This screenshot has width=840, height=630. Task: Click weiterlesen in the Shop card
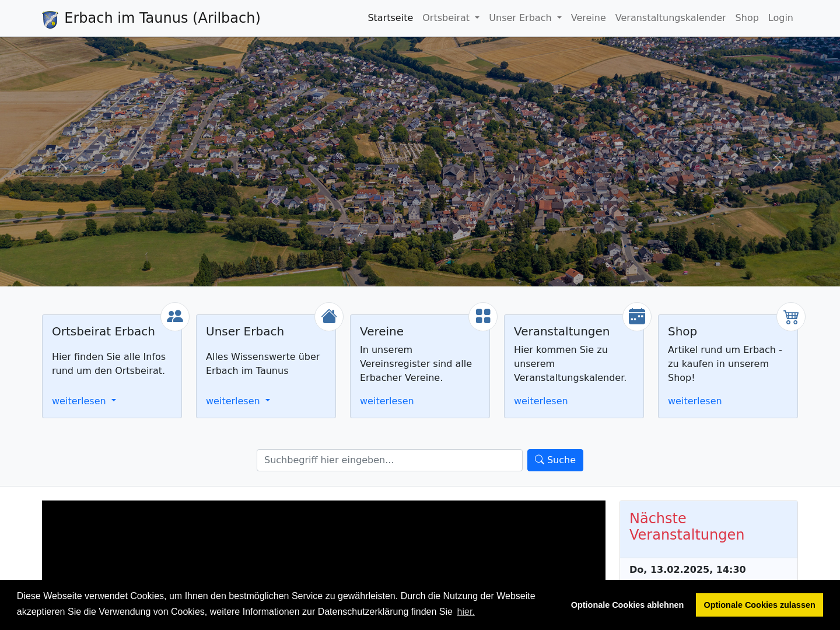pyautogui.click(x=695, y=401)
